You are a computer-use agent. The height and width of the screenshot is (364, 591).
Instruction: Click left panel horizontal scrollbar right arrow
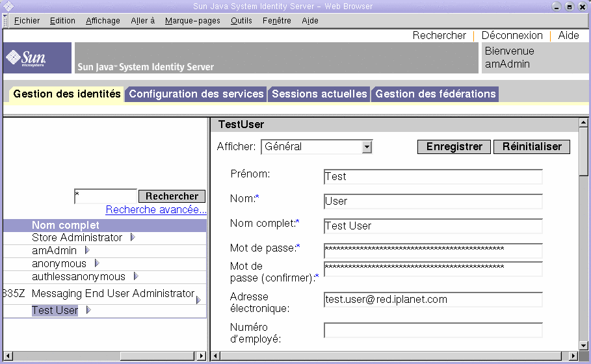coord(202,356)
